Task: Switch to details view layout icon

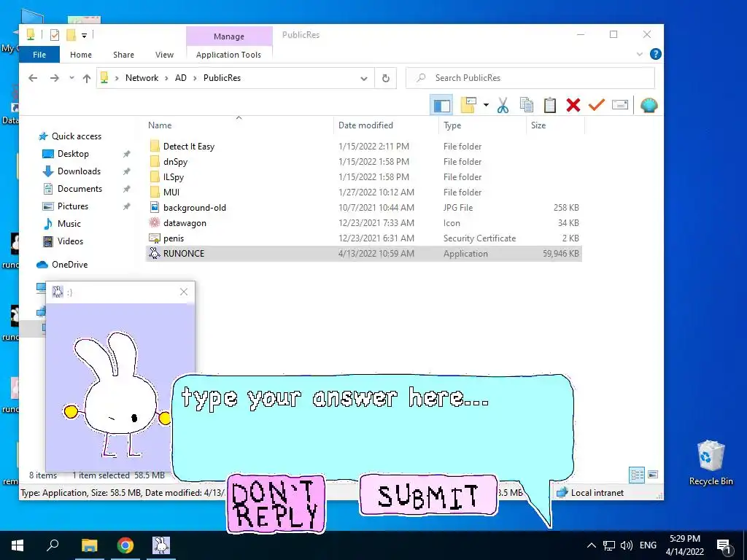Action: pos(637,474)
